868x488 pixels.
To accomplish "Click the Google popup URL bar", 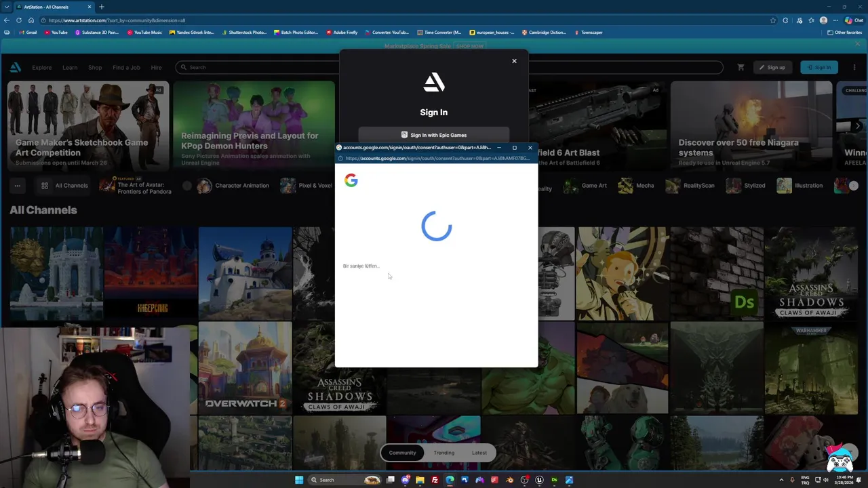I will click(x=436, y=159).
